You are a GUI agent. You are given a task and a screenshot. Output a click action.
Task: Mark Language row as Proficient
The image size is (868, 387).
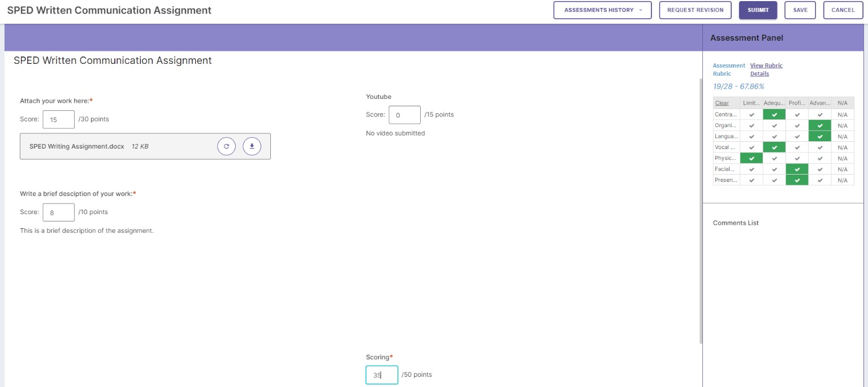pos(797,136)
